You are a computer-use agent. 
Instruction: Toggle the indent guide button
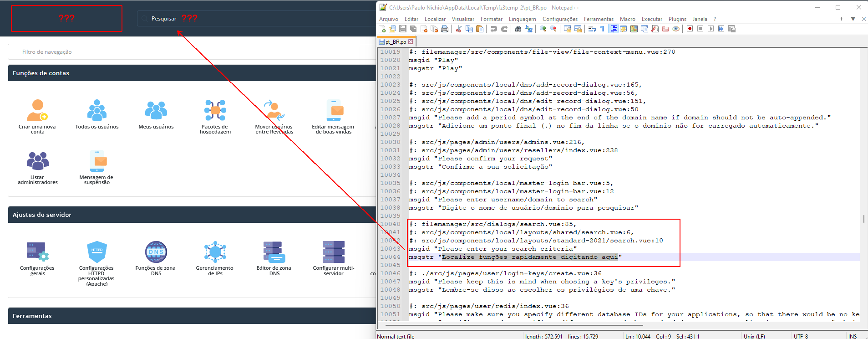pos(613,29)
